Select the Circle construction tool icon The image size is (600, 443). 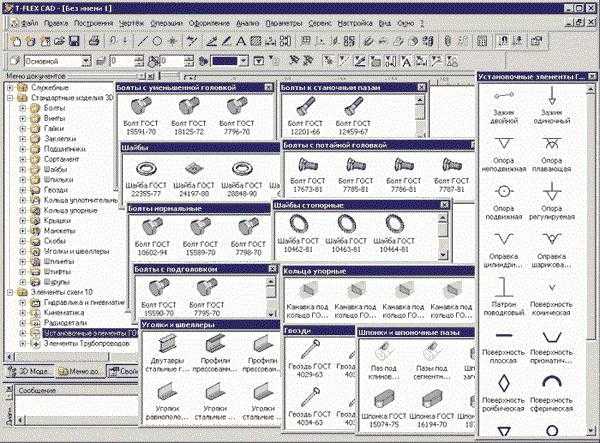157,41
